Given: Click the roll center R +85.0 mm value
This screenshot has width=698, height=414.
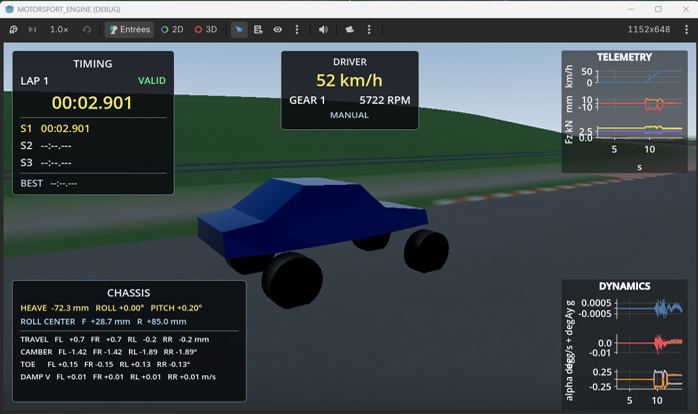Looking at the screenshot, I should click(x=162, y=322).
